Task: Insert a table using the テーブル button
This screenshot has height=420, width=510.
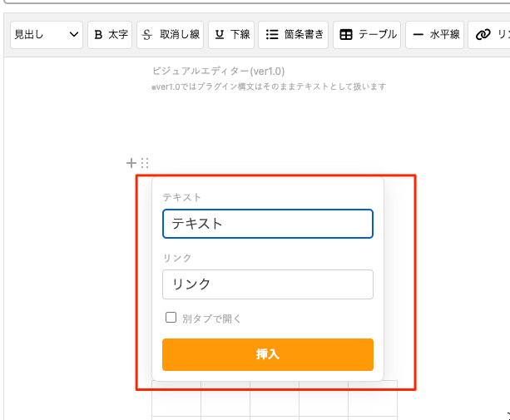Action: [367, 35]
